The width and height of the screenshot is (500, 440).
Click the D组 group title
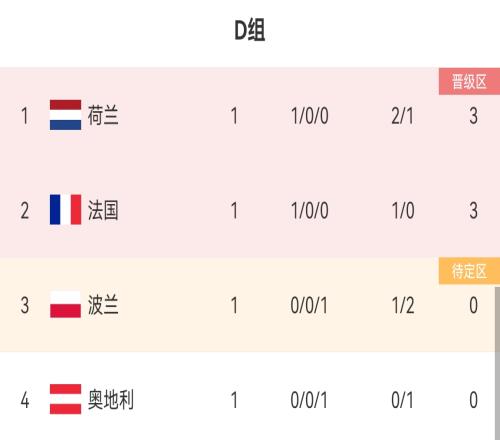[x=250, y=30]
